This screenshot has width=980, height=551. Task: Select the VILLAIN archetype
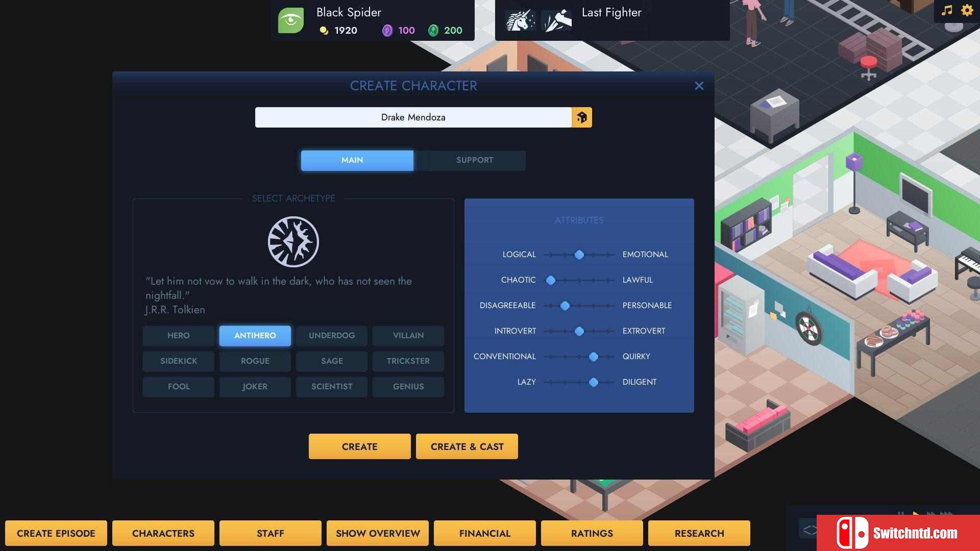coord(408,335)
